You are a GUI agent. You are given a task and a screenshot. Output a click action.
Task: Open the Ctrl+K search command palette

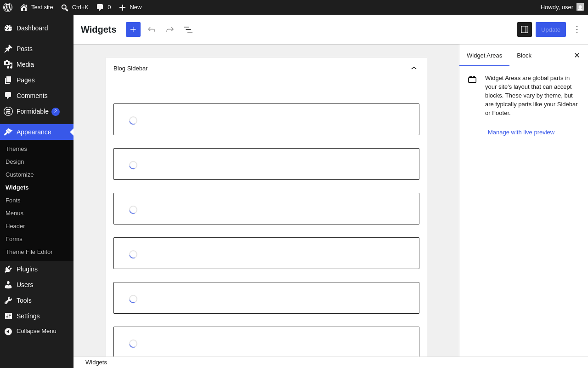point(75,7)
